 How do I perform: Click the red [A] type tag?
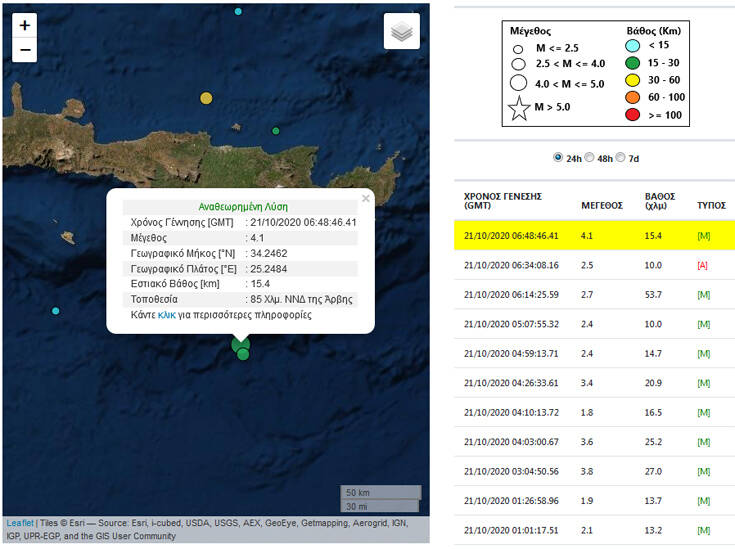(704, 265)
